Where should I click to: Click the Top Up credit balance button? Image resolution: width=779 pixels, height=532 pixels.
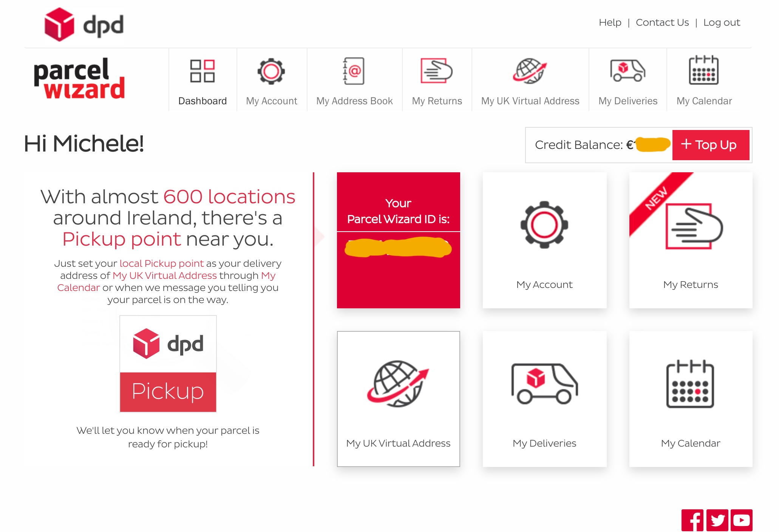[709, 144]
